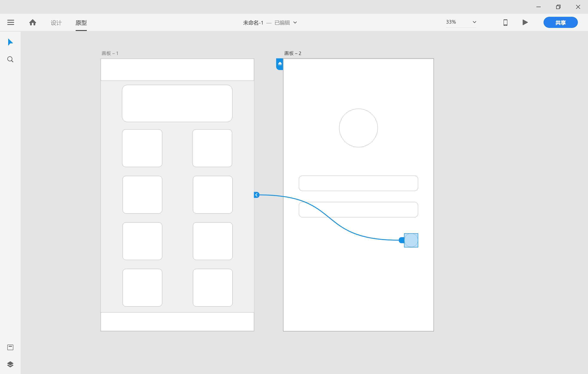Expand the 33% zoom level dropdown
Viewport: 588px width, 374px height.
(474, 22)
